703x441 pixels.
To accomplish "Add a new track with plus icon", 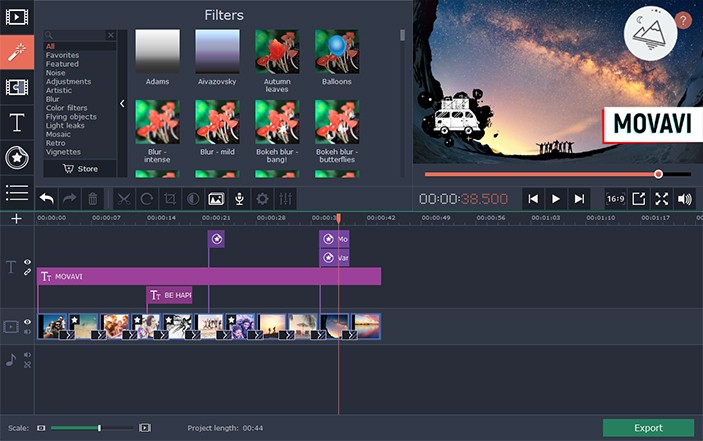I will pos(17,219).
